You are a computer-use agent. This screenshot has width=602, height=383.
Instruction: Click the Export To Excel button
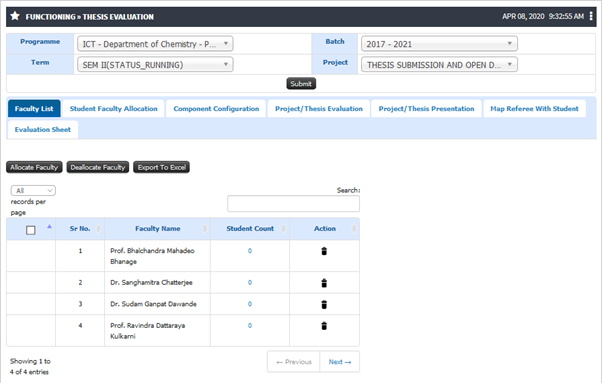pyautogui.click(x=162, y=167)
